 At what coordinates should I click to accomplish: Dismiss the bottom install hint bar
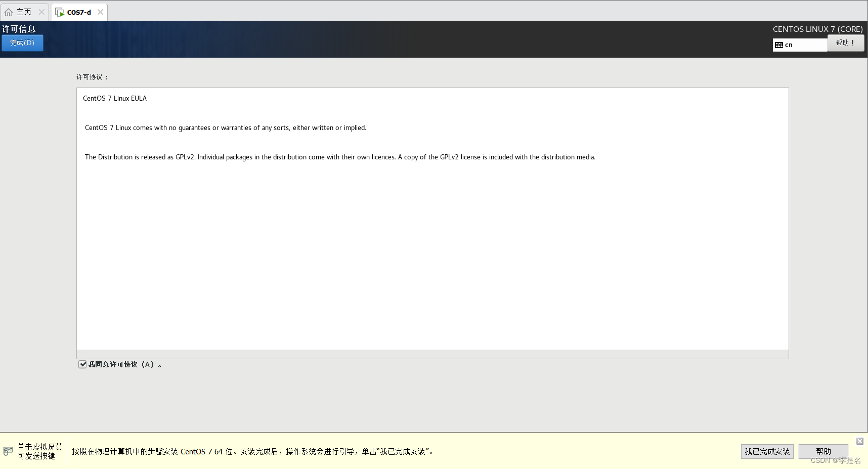pos(860,441)
